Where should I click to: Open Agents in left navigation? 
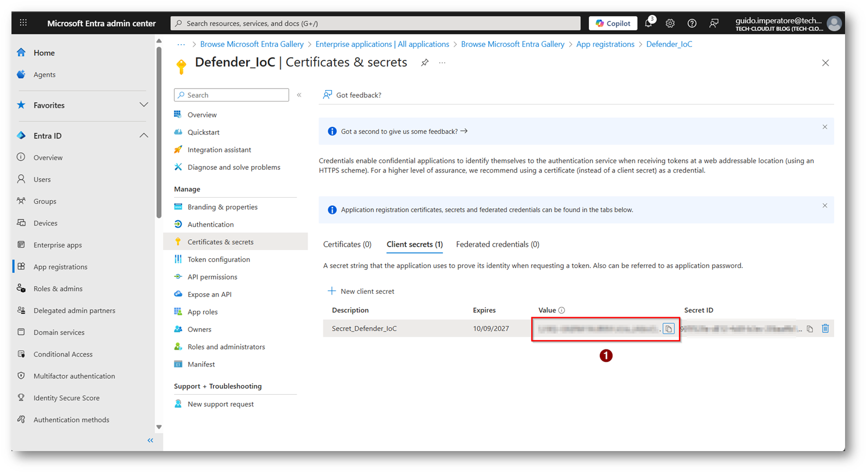click(44, 75)
